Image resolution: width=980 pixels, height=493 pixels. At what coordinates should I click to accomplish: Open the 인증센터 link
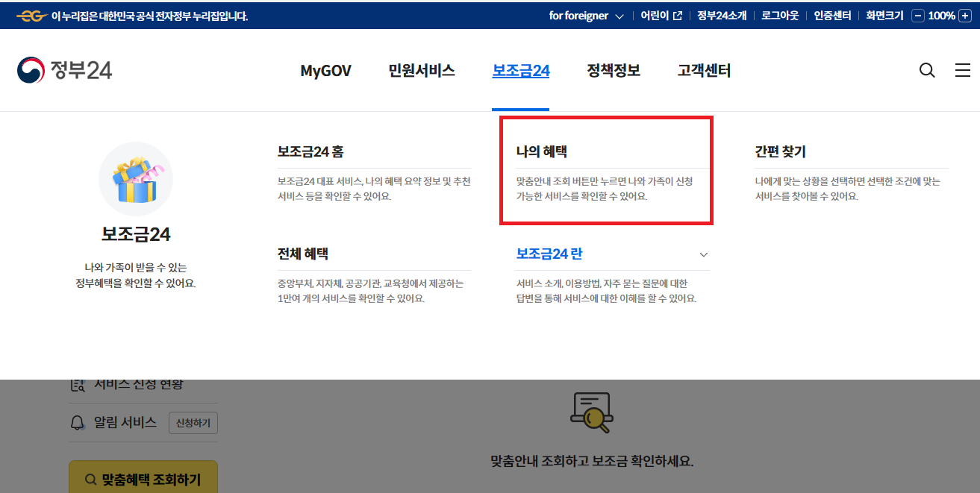click(x=832, y=16)
